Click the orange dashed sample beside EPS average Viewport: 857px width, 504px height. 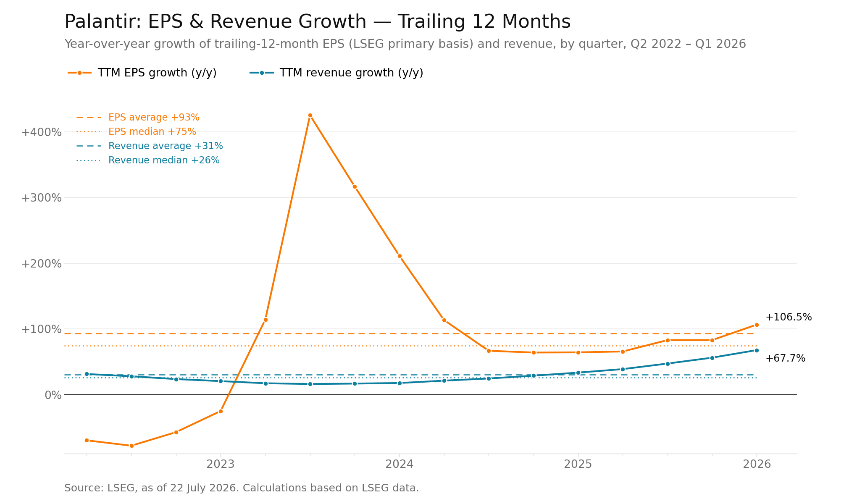89,118
